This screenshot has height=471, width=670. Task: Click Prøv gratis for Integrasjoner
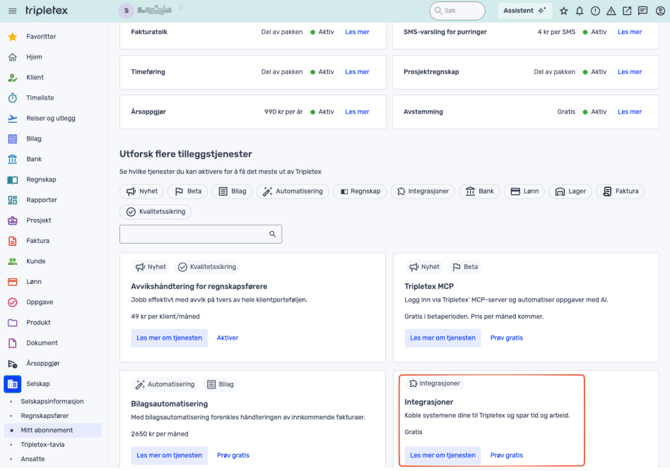[x=506, y=456]
